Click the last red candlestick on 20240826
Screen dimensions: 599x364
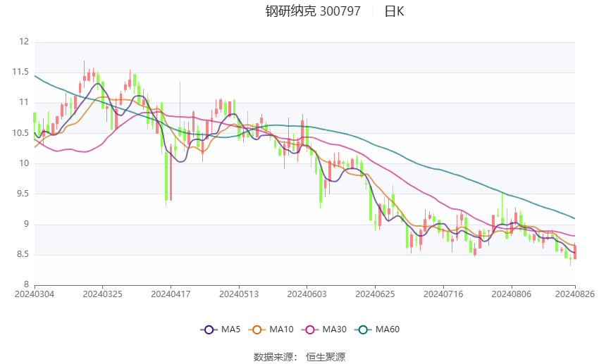point(575,252)
